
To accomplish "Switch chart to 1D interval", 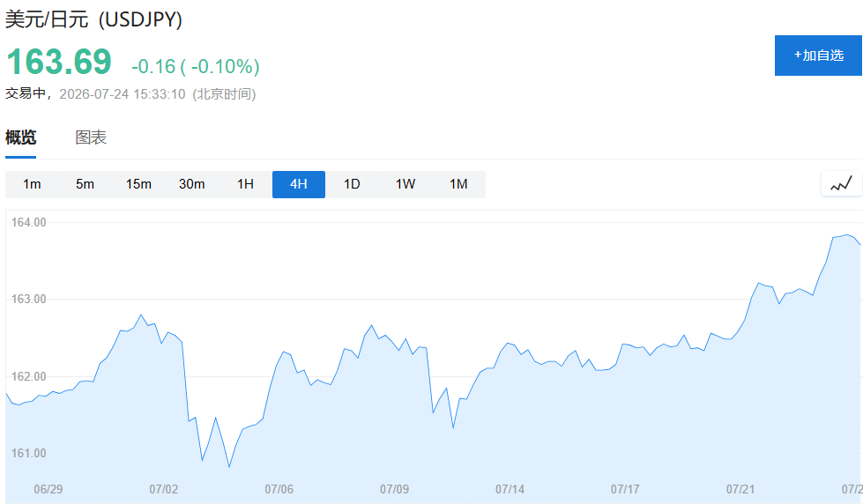I will pyautogui.click(x=353, y=184).
